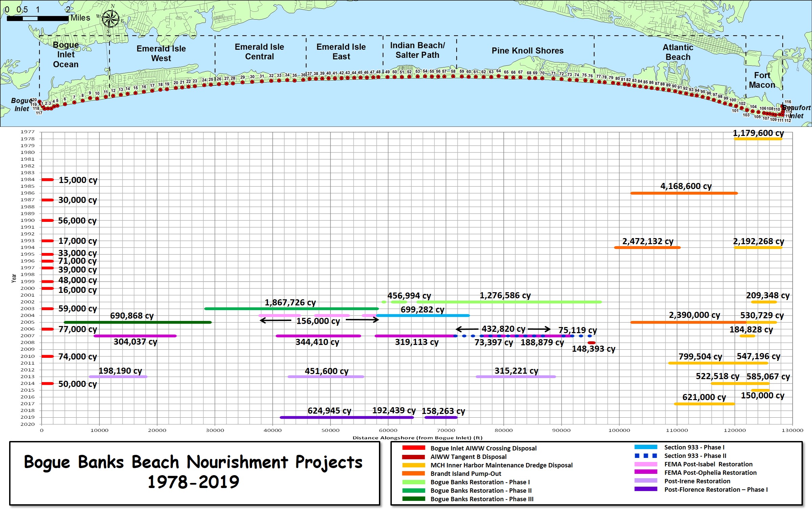Screen dimensions: 812x510
Task: Click the FEMA Post-Ophelia Restoration legend entry
Action: (x=710, y=472)
